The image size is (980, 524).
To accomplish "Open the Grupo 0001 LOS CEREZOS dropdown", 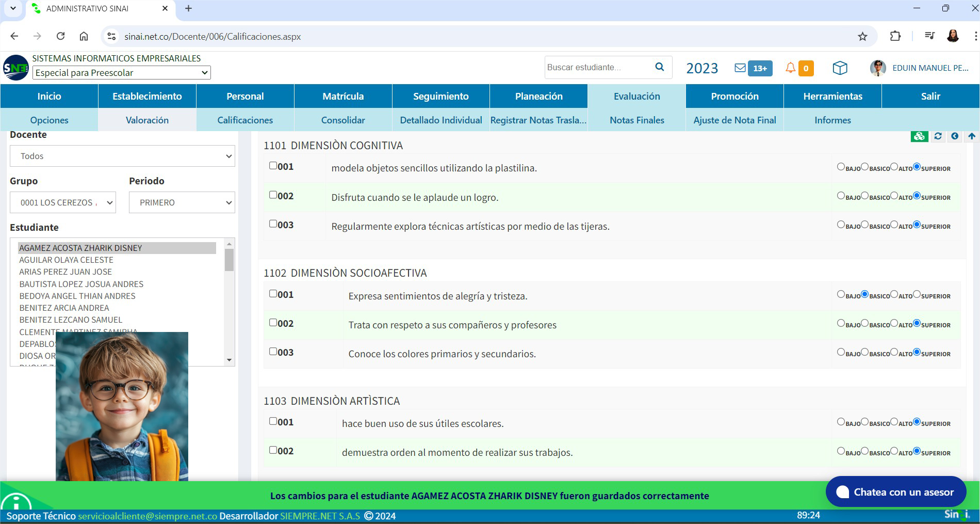I will [x=63, y=202].
